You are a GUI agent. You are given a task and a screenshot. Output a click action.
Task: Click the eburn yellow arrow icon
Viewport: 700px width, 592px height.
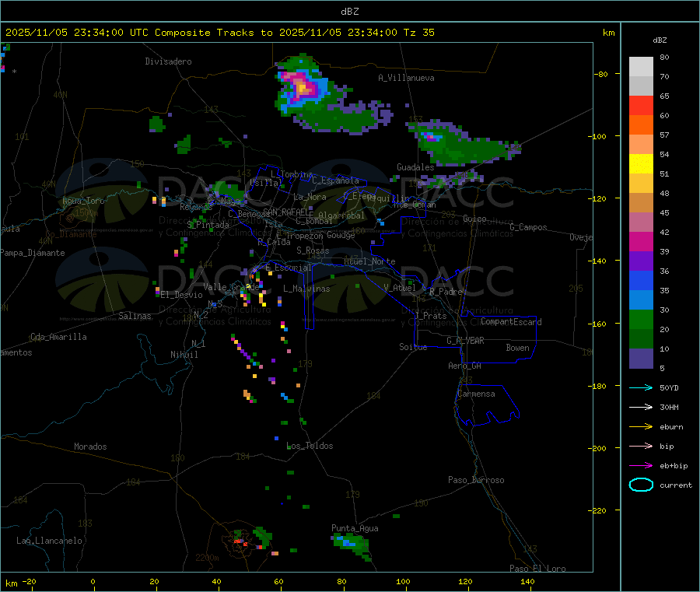click(641, 426)
